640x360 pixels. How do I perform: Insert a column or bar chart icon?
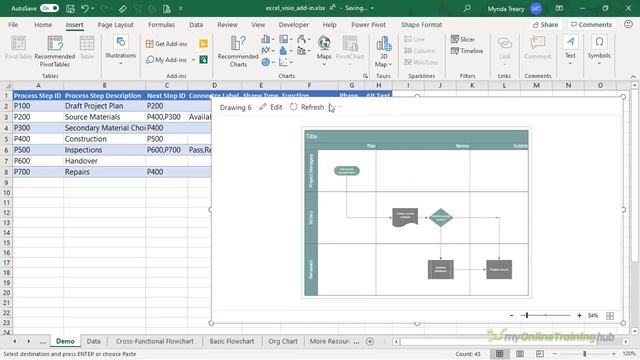point(267,39)
